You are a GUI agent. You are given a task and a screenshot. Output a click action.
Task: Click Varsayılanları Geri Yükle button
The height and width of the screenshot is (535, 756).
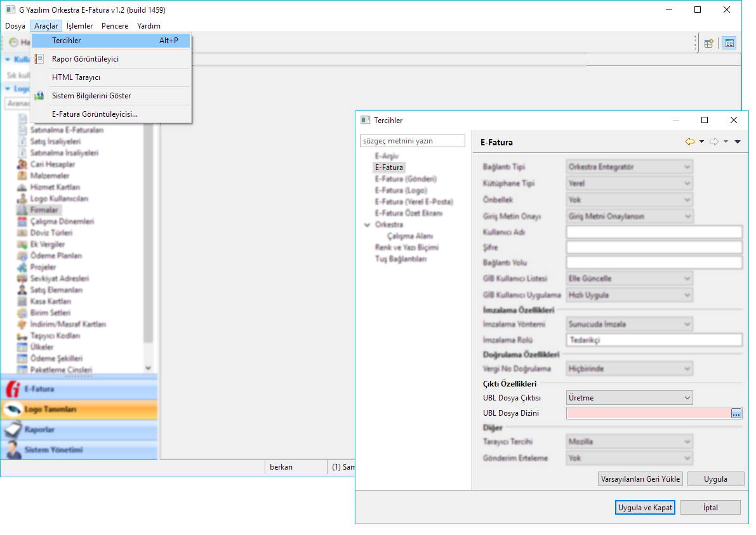tap(640, 480)
